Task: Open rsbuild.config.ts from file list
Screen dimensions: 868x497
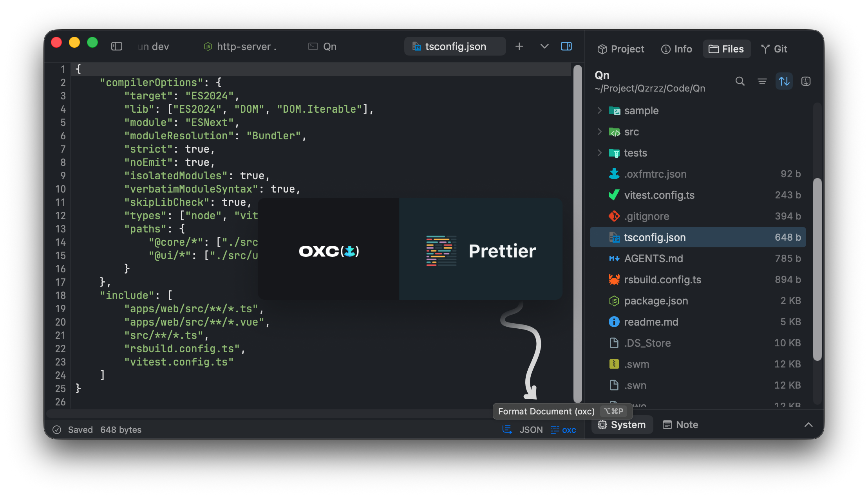Action: [x=698, y=279]
